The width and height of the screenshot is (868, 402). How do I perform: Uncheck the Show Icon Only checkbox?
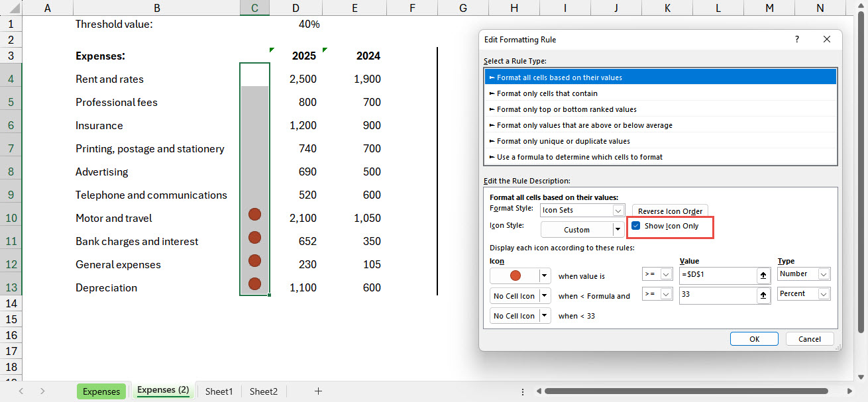(x=635, y=226)
